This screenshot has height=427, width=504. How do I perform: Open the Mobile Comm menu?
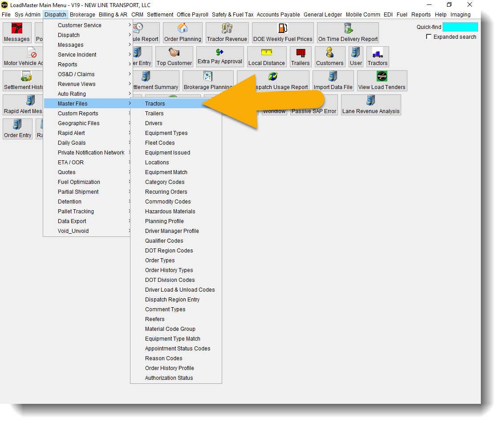coord(363,14)
